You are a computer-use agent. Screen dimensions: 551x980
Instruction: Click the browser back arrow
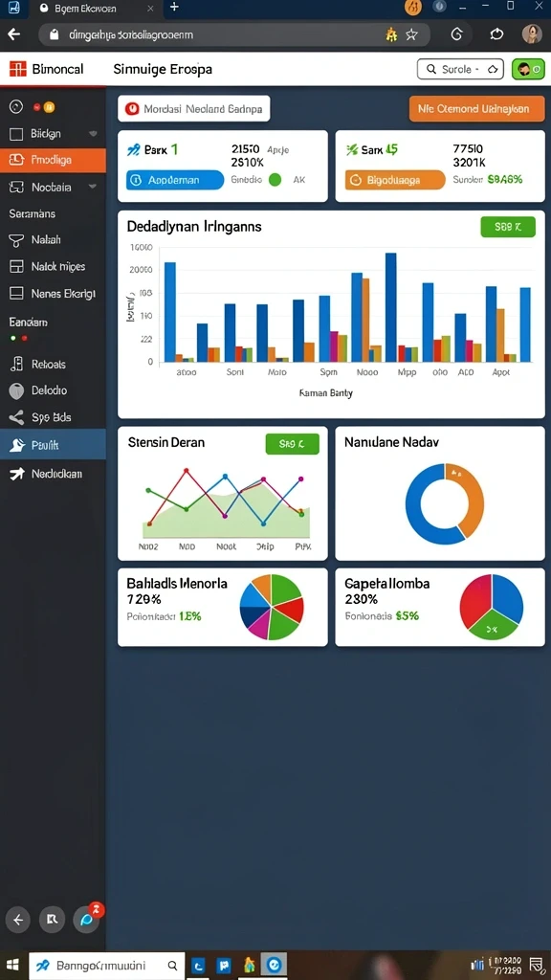(x=13, y=35)
